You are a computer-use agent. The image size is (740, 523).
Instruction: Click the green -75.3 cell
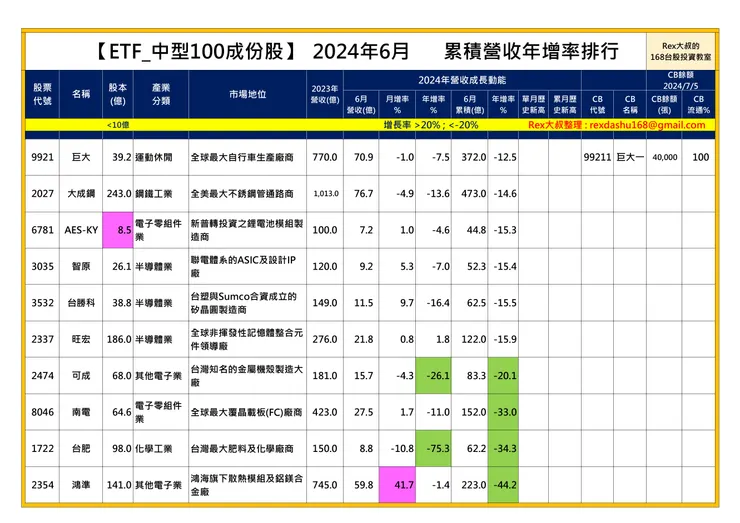(433, 448)
